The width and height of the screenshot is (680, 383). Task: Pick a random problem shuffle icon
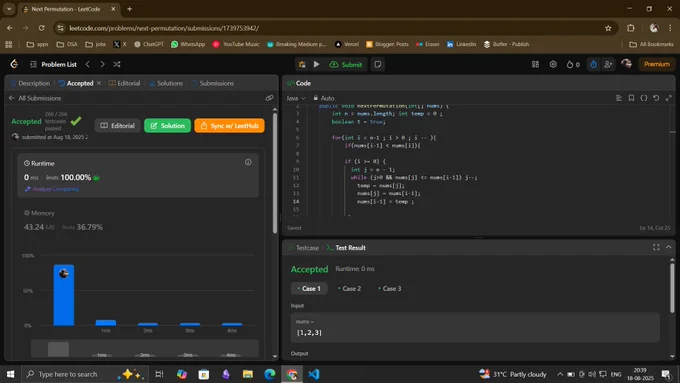click(x=117, y=64)
